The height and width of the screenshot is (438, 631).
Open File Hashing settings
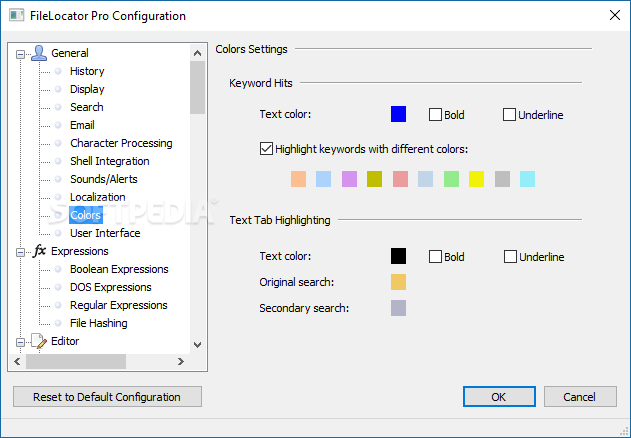pos(99,323)
